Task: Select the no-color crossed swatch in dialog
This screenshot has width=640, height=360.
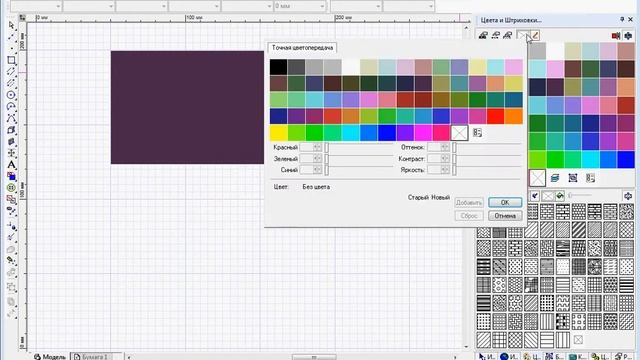Action: (x=459, y=133)
